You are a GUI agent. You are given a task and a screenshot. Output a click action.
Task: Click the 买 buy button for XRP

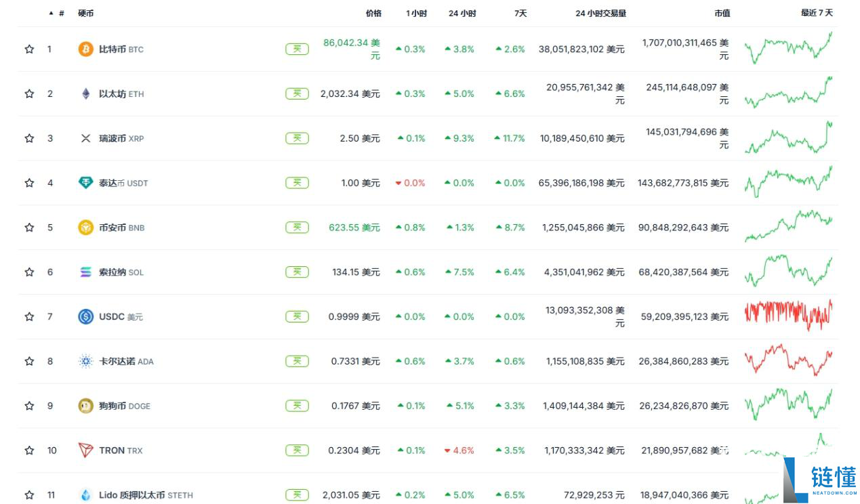click(x=297, y=138)
